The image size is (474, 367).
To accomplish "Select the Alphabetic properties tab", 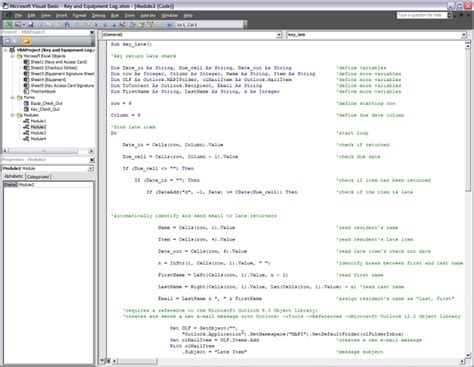I will click(x=14, y=177).
